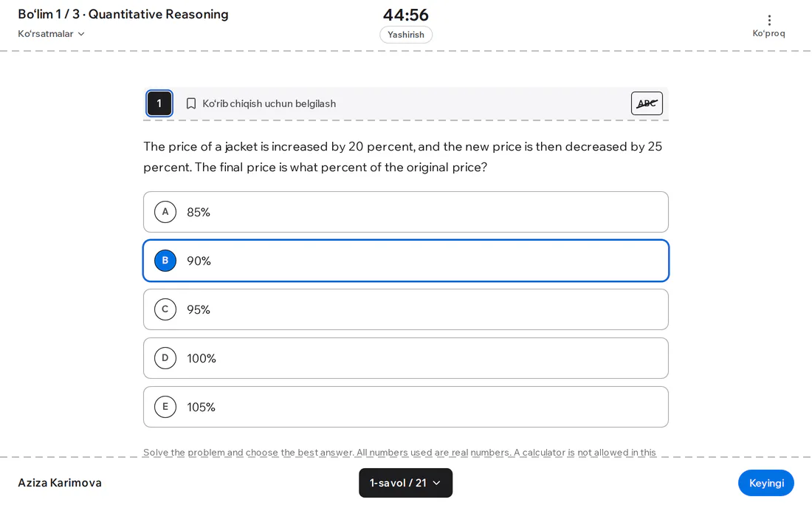Go to next question with Keyingi
Screen dimensions: 812x508
(766, 483)
